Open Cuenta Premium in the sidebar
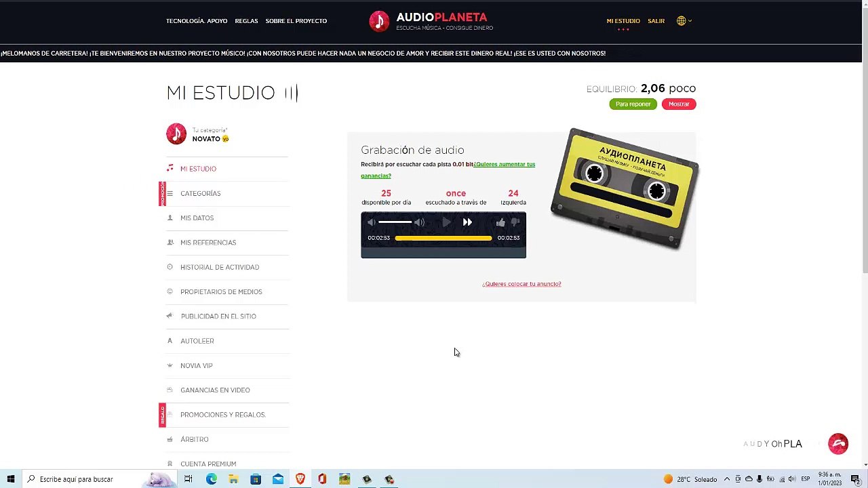The image size is (868, 488). [x=208, y=464]
